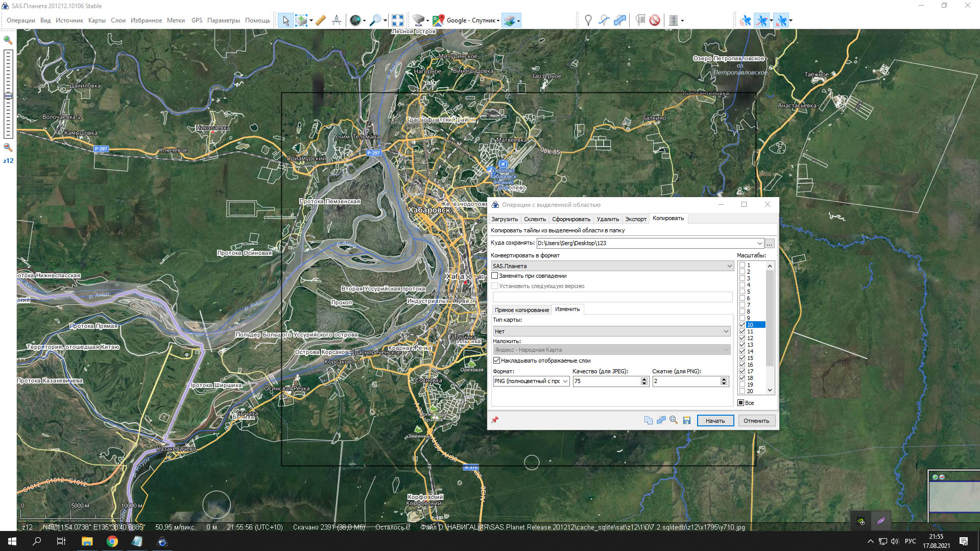Viewport: 980px width, 551px height.
Task: Click the zoom-in magnifier on left panel
Action: pyautogui.click(x=8, y=40)
